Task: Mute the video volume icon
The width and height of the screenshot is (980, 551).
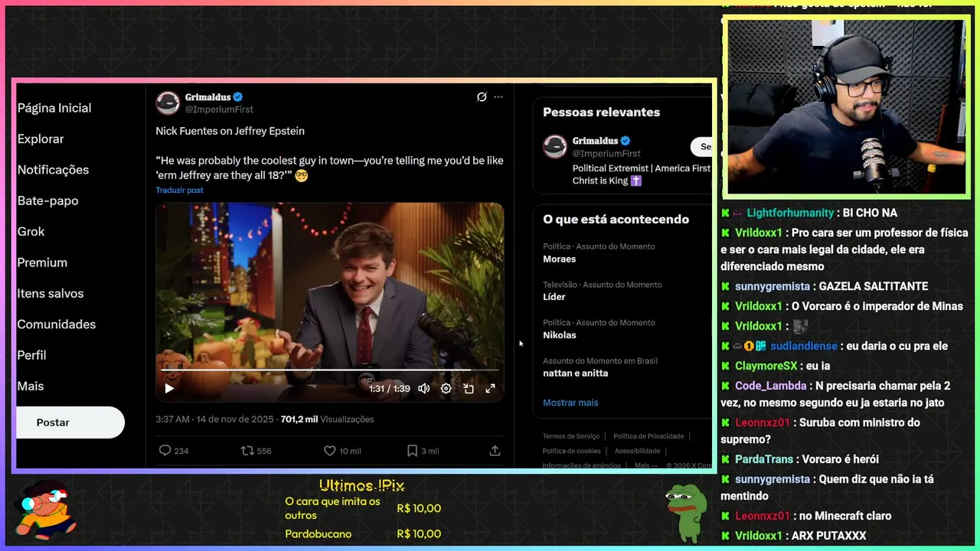Action: (423, 389)
